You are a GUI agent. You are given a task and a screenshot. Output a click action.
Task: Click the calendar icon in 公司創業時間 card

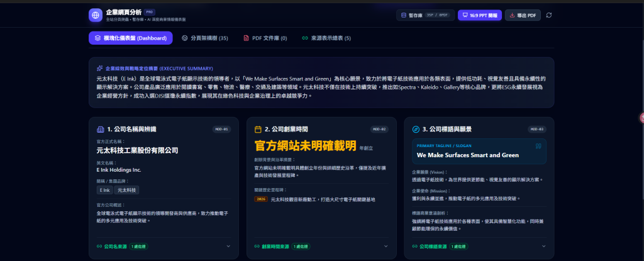(258, 130)
